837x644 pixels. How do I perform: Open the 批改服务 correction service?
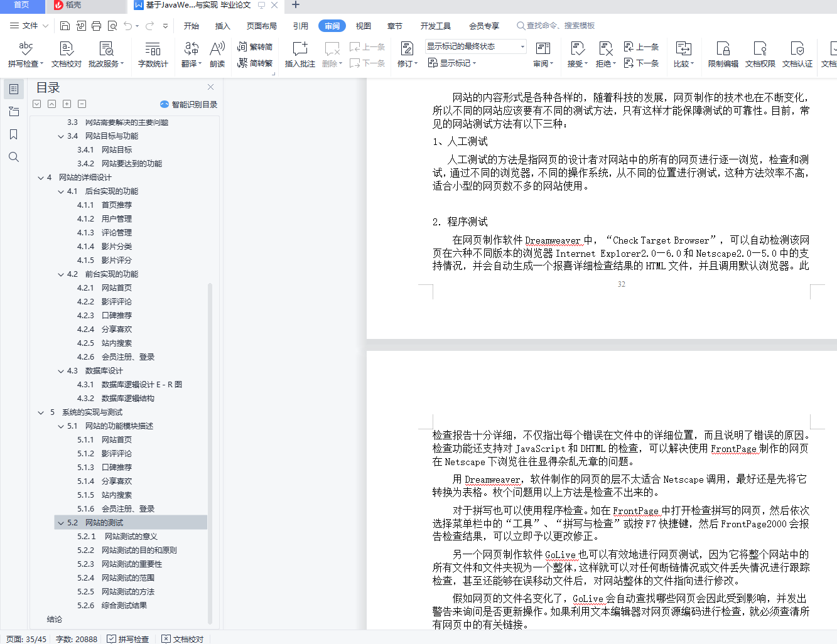click(x=106, y=55)
